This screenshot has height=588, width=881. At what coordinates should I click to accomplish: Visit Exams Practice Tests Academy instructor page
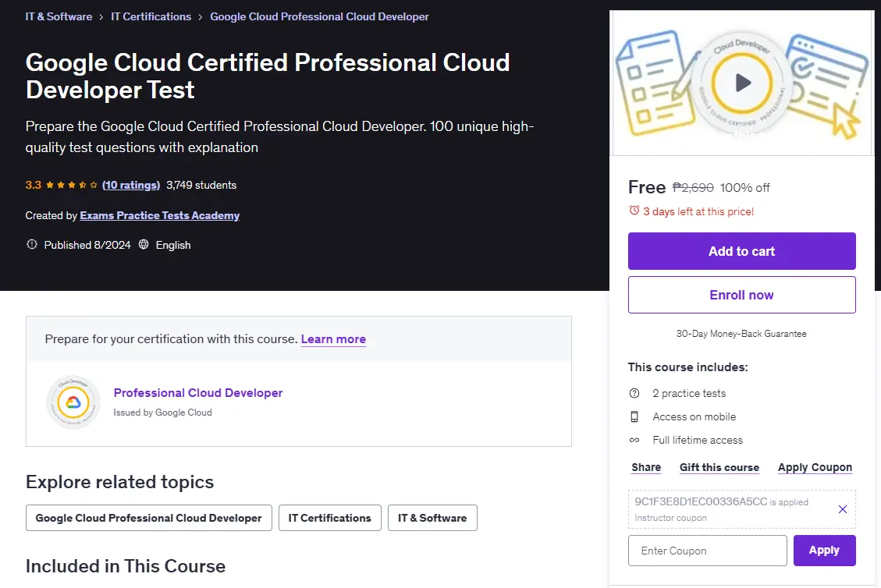[x=159, y=216]
